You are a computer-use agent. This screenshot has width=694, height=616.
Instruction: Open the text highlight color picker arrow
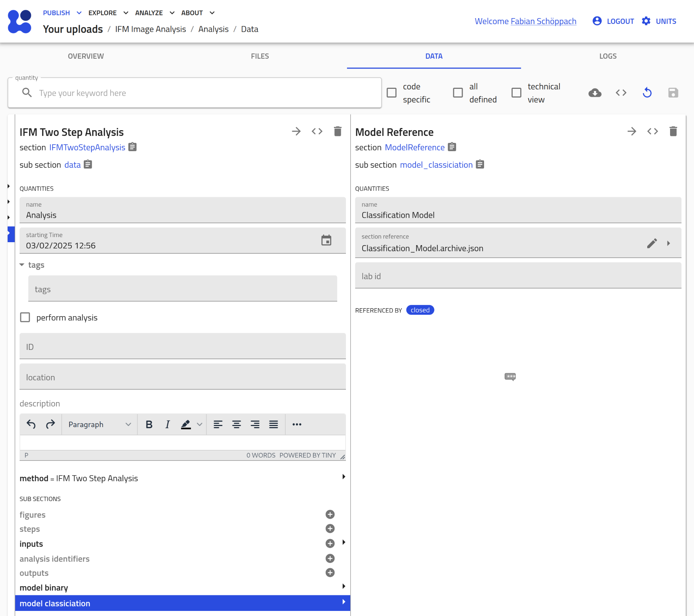coord(199,425)
